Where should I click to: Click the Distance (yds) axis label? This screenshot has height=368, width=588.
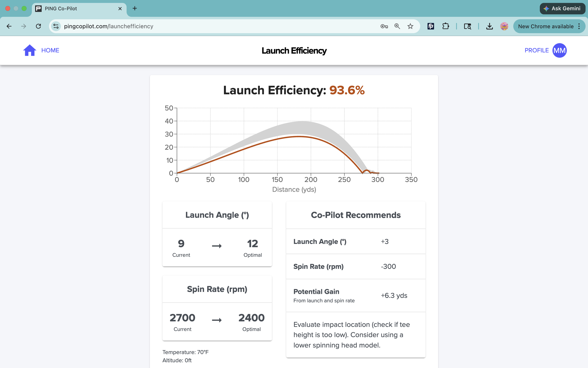(294, 190)
